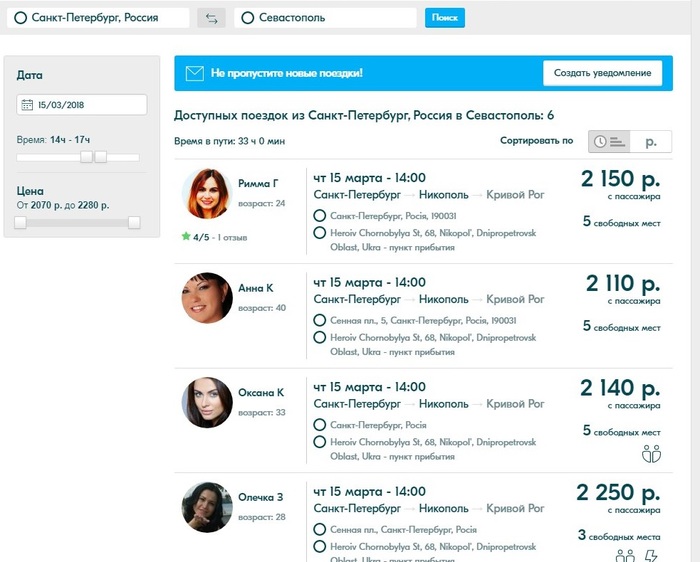
Task: Click the envelope icon in the blue banner
Action: 192,74
